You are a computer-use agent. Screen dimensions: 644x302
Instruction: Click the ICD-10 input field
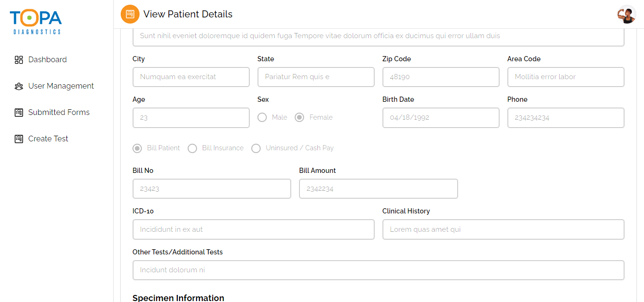click(253, 229)
